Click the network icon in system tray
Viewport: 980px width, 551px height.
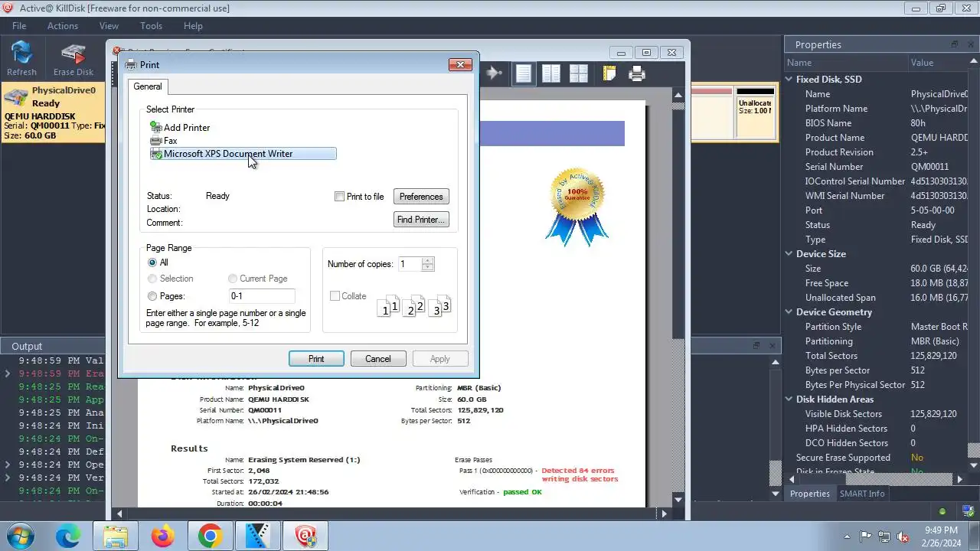(884, 536)
